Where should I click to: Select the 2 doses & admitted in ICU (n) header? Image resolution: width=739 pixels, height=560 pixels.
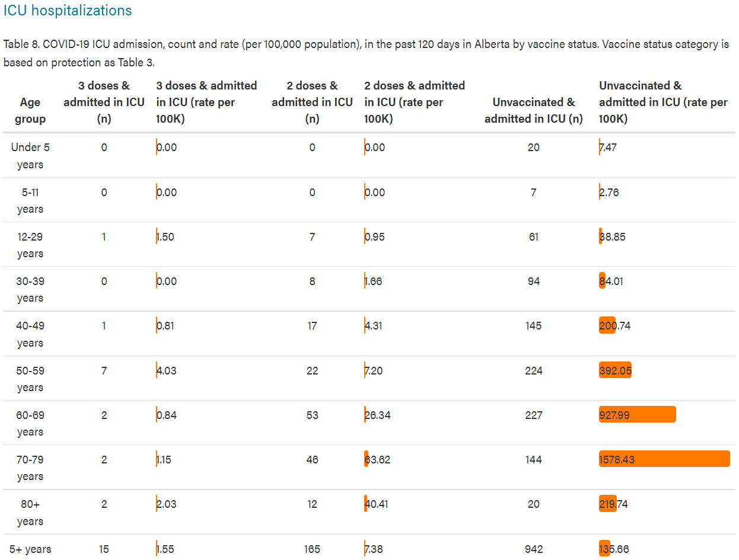point(312,102)
